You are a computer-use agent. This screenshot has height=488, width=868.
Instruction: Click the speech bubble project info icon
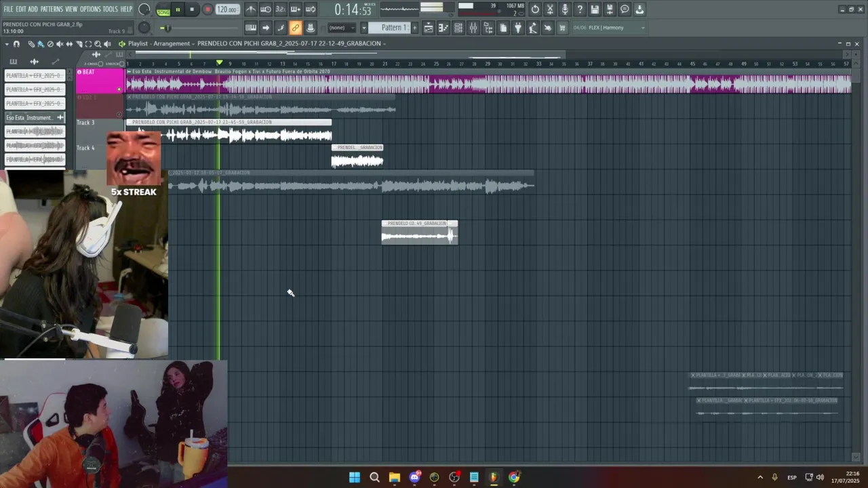[x=625, y=9]
